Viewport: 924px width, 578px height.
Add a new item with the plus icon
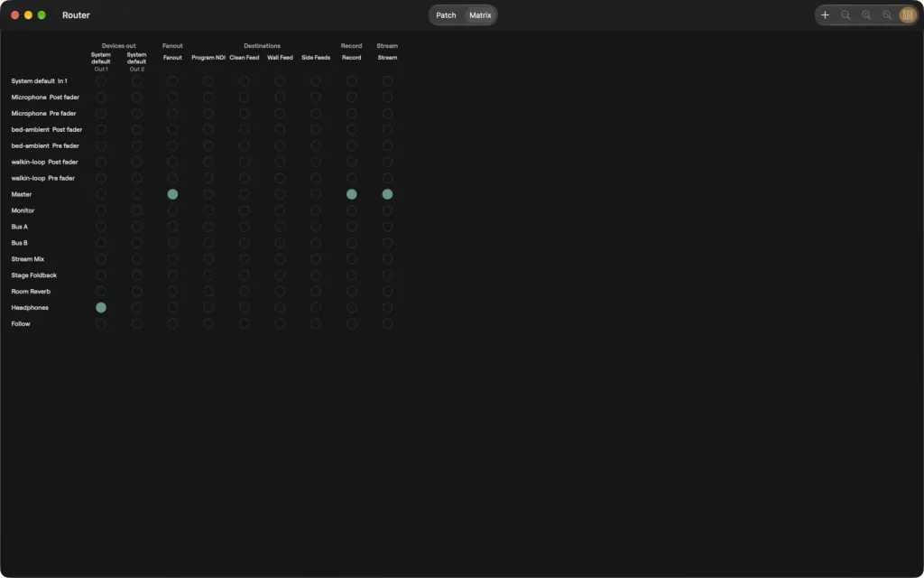point(825,15)
